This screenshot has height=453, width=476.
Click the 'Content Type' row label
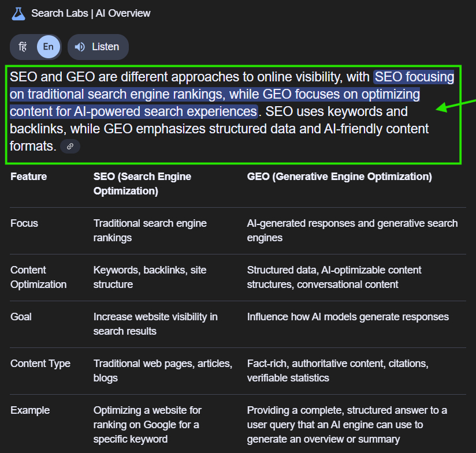[x=40, y=363]
